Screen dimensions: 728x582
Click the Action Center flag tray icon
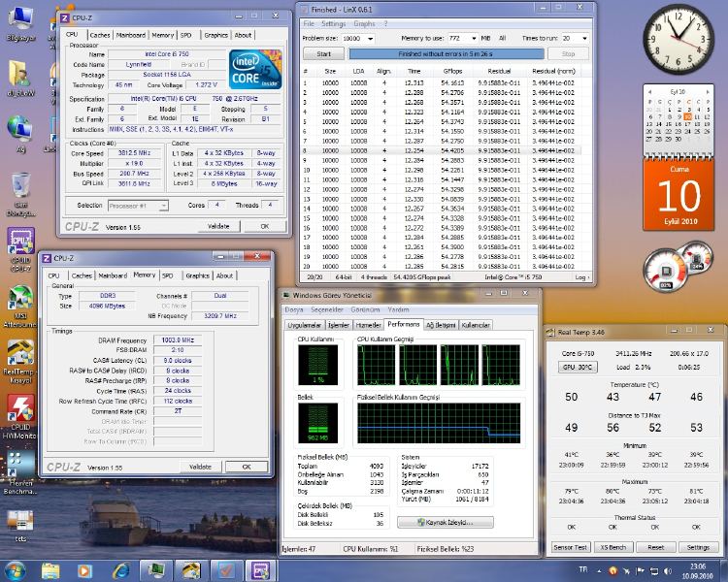[640, 571]
